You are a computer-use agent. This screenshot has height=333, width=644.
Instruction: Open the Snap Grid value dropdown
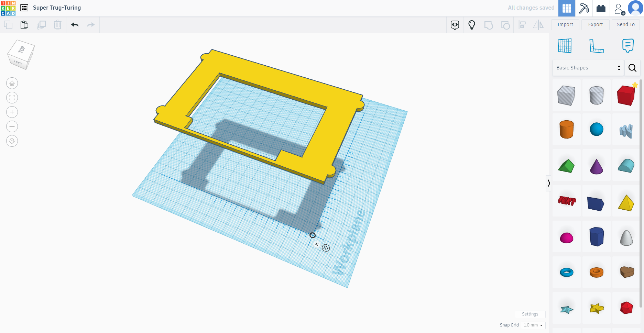[533, 325]
